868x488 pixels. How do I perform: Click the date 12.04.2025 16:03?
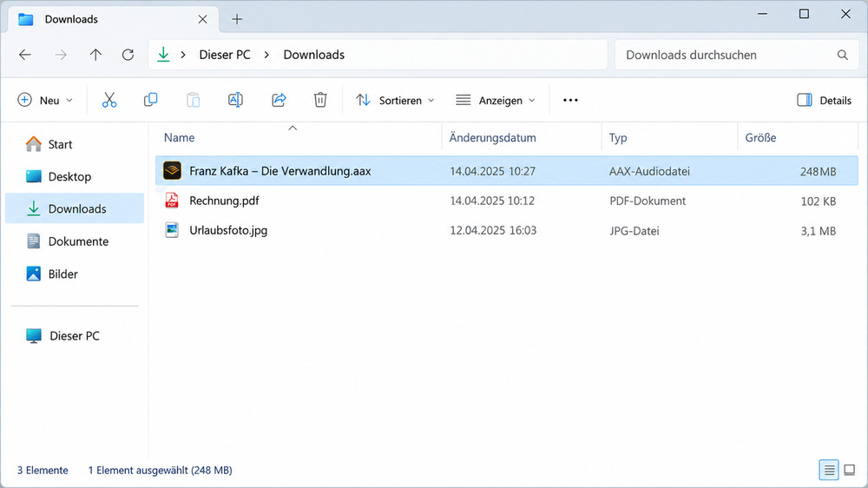pos(493,230)
